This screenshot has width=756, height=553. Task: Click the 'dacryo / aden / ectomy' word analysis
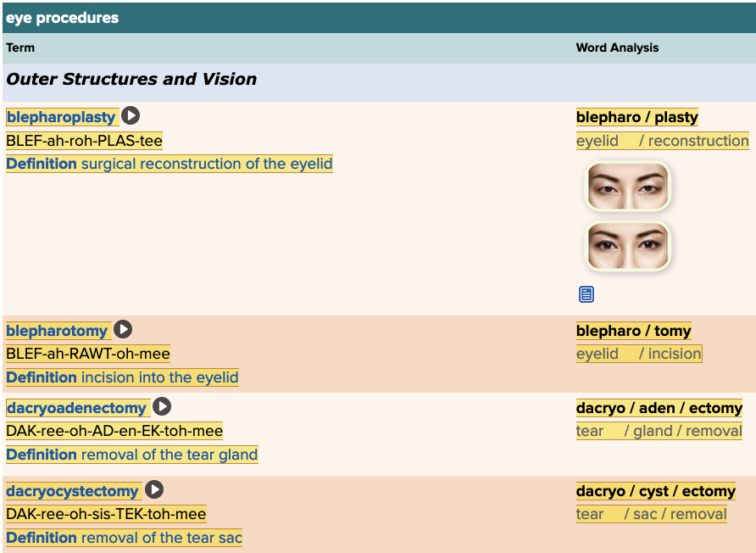tap(659, 408)
